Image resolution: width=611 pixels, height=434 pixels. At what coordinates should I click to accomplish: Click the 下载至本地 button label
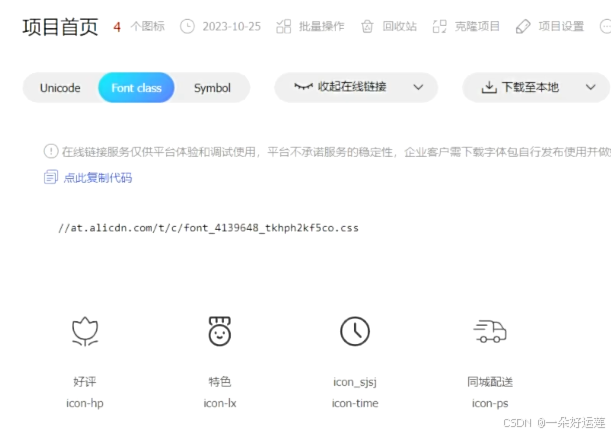point(530,87)
